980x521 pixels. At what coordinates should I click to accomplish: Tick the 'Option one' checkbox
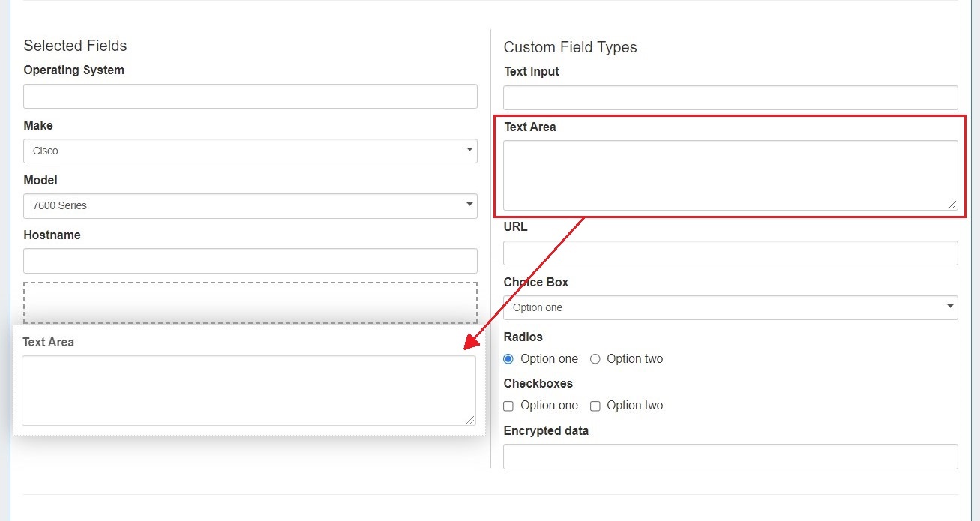coord(508,406)
